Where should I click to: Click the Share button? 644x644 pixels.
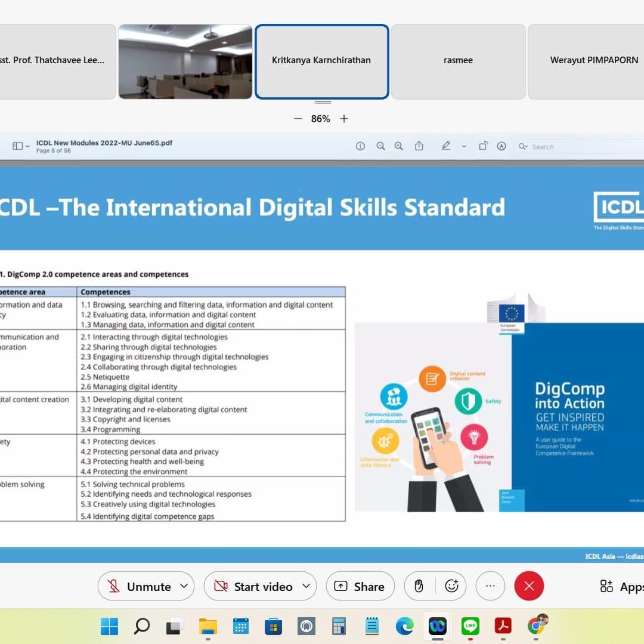[360, 586]
